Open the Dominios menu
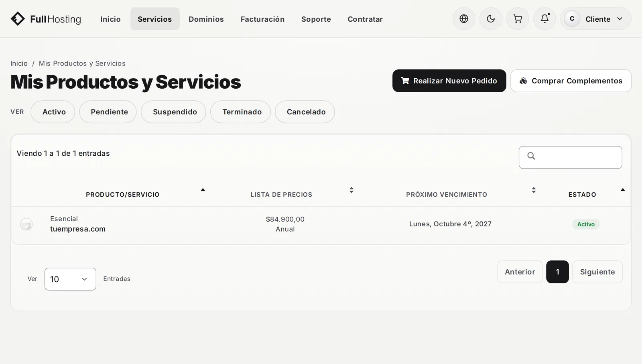Viewport: 642px width, 364px height. pyautogui.click(x=206, y=19)
